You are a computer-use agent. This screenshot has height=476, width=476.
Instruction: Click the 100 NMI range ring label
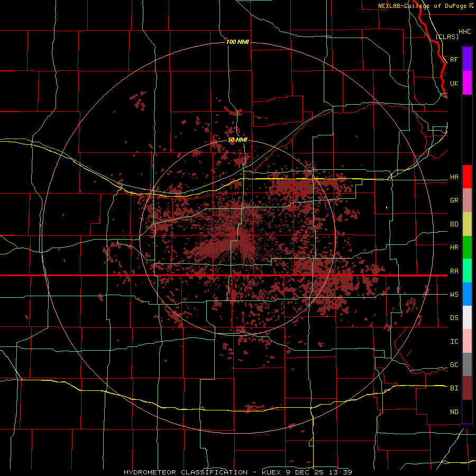click(x=237, y=42)
